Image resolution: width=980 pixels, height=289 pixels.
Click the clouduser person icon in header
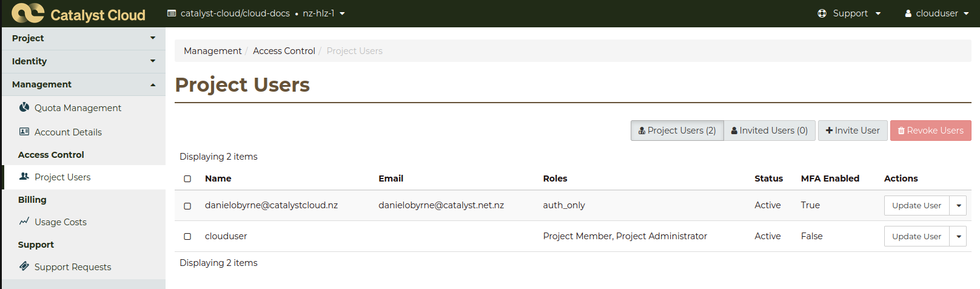click(x=908, y=13)
